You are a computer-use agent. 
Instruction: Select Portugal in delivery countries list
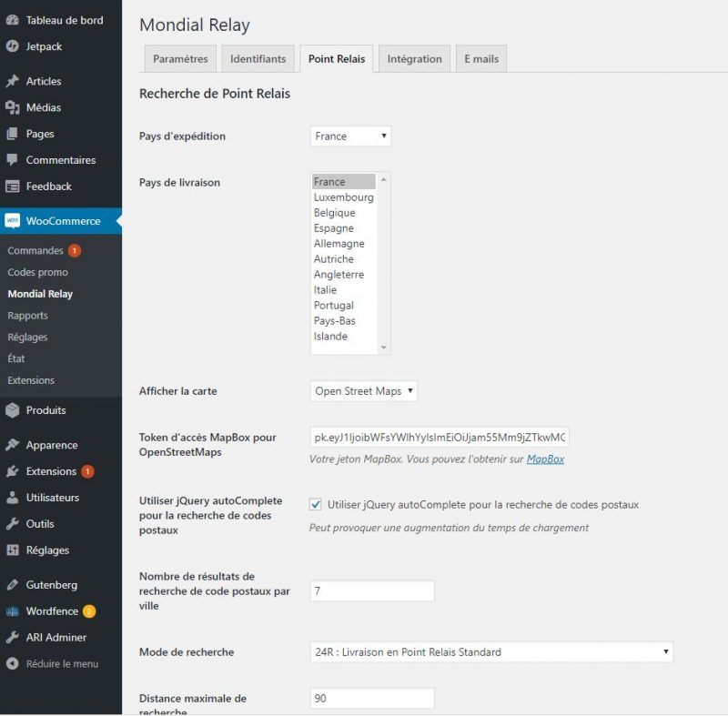(344, 306)
